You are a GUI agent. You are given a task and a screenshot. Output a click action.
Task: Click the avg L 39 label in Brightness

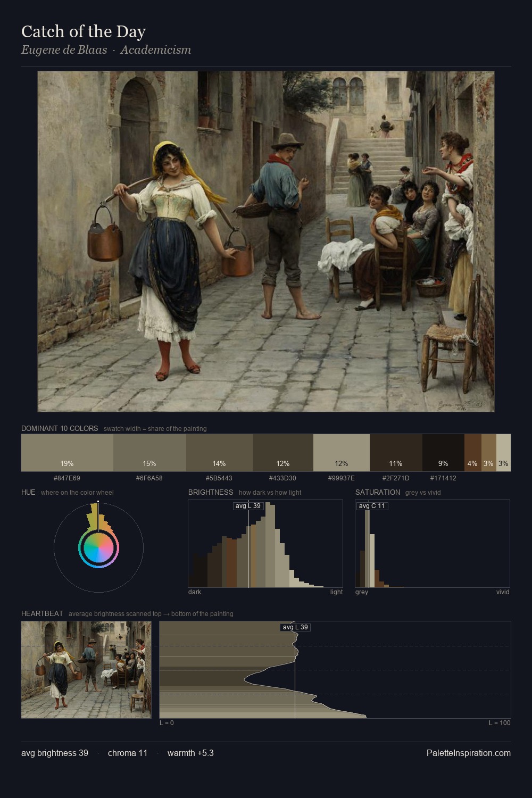click(248, 506)
